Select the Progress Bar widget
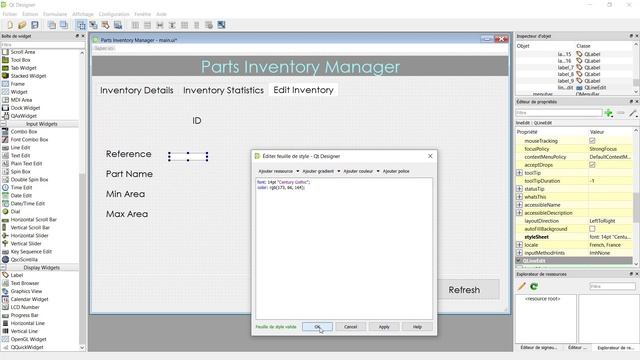This screenshot has width=640, height=360. click(24, 315)
